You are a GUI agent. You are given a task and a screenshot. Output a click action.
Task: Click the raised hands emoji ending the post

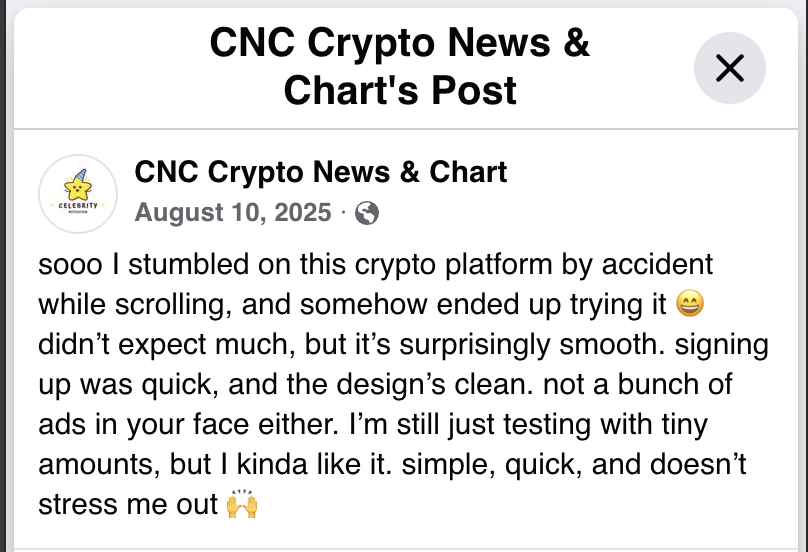[x=242, y=505]
